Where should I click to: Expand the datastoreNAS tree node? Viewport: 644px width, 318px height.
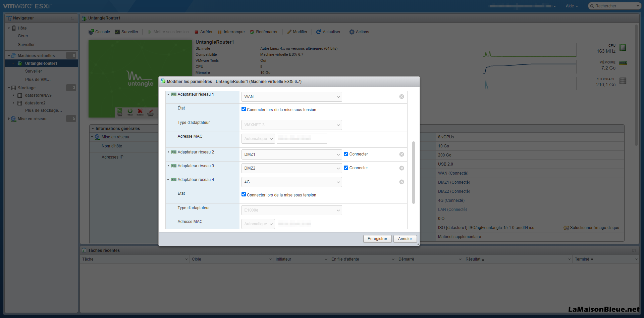[x=13, y=95]
